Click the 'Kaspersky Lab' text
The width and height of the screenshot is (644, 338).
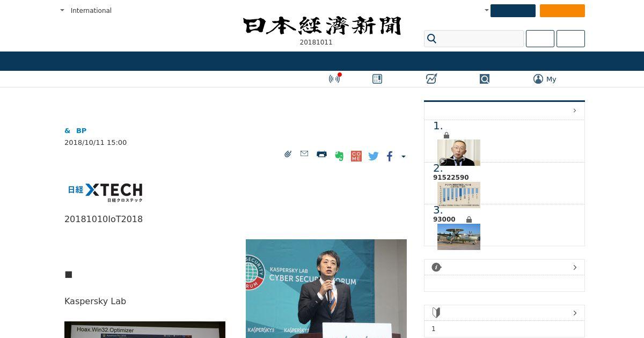coord(95,301)
